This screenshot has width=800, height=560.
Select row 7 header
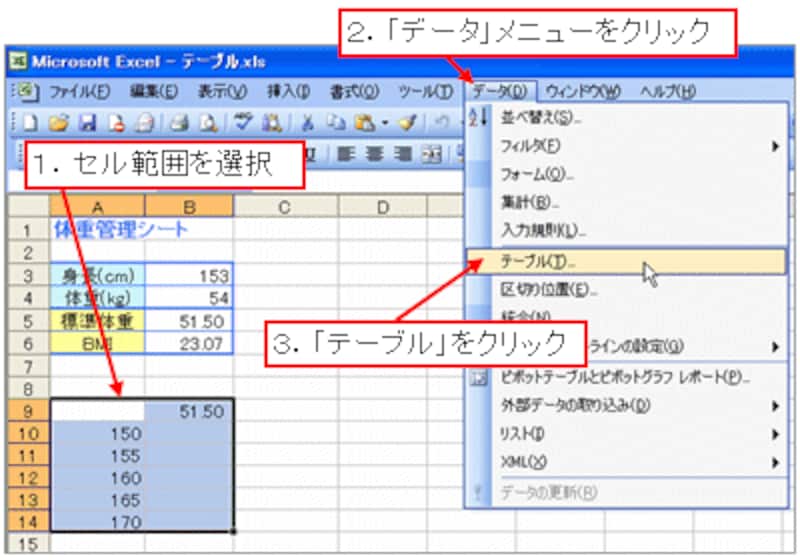pos(28,367)
